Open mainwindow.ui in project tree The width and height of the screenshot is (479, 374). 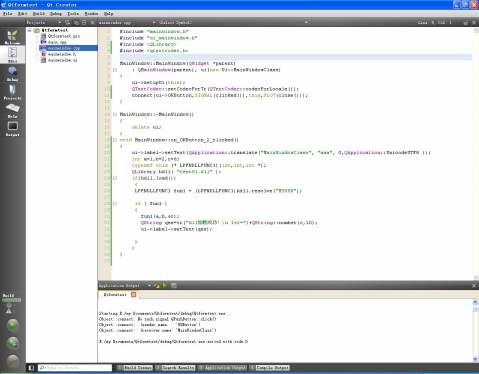click(63, 60)
